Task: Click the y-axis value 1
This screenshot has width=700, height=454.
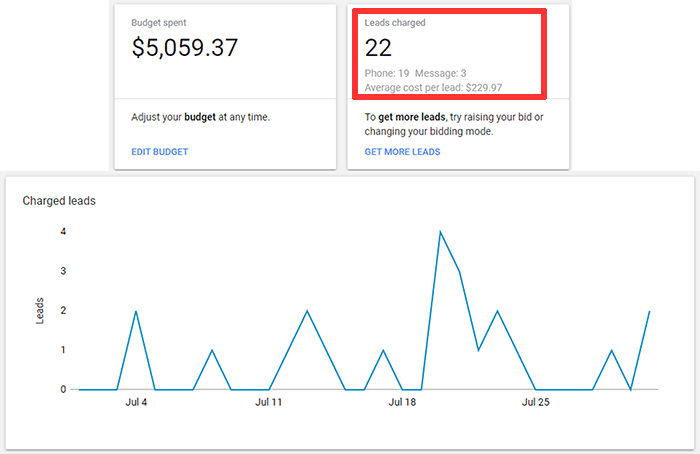Action: click(x=63, y=350)
